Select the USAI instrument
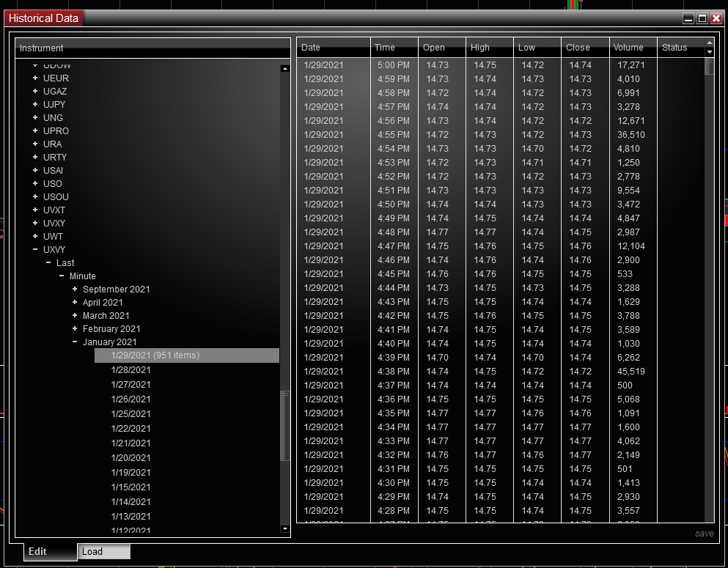This screenshot has height=568, width=728. pyautogui.click(x=53, y=171)
